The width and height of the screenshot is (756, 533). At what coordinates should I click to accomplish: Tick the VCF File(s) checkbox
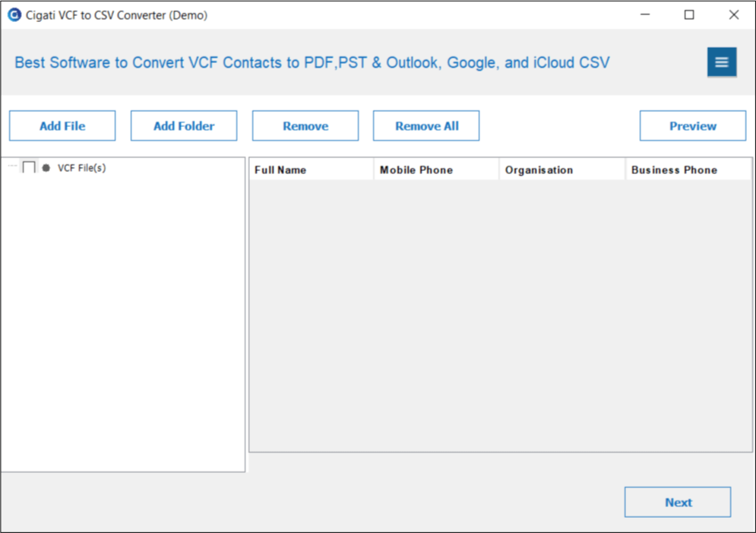(29, 167)
